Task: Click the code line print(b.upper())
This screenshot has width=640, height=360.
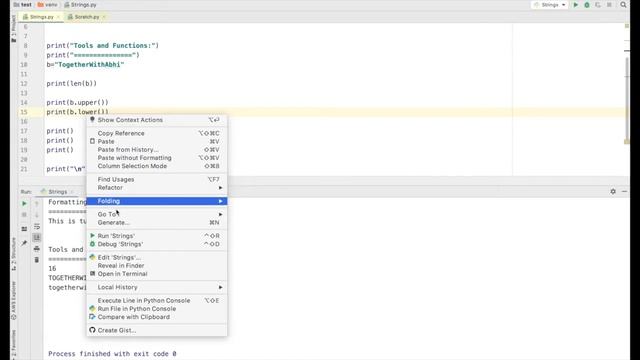Action: coord(77,102)
